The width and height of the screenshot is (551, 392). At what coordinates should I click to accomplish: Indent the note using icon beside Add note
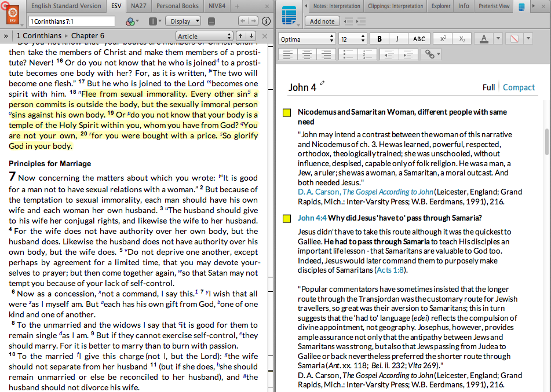[361, 21]
